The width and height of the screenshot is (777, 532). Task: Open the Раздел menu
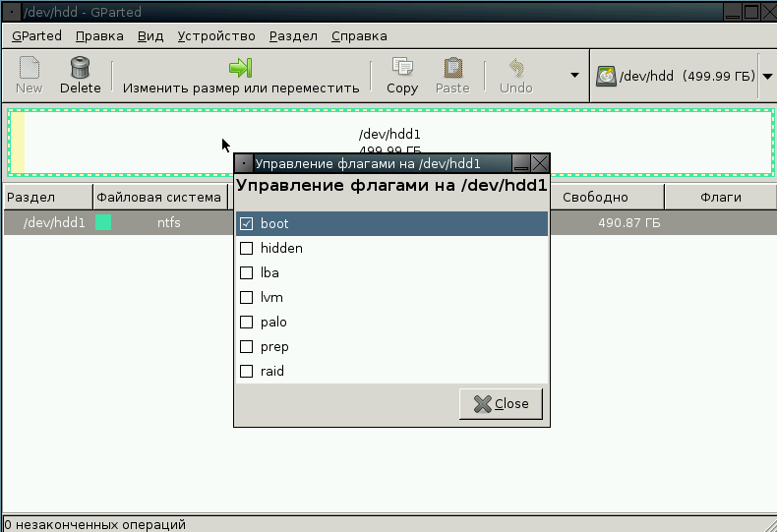pos(293,36)
